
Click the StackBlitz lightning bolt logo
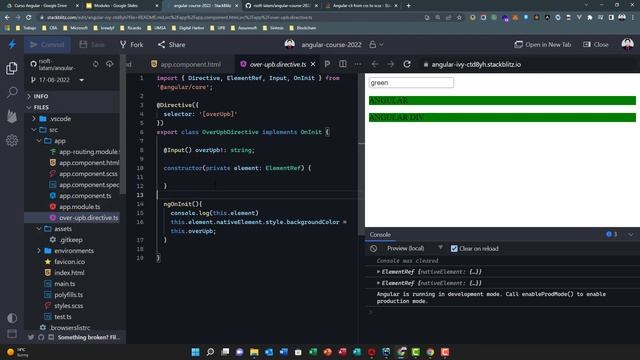(x=12, y=44)
